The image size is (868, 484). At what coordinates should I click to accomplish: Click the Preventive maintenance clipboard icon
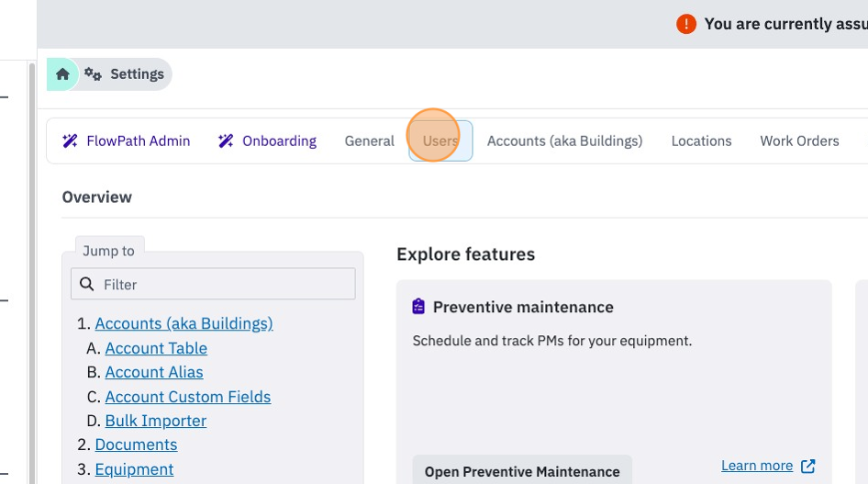coord(418,306)
